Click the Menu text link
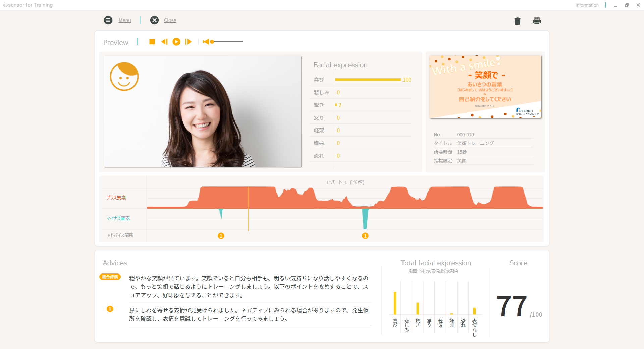Viewport: 644px width, 349px height. [125, 20]
